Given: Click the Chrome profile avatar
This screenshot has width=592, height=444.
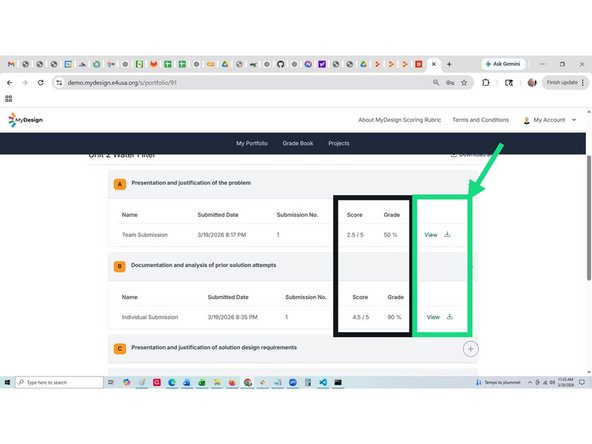Looking at the screenshot, I should pos(532,82).
